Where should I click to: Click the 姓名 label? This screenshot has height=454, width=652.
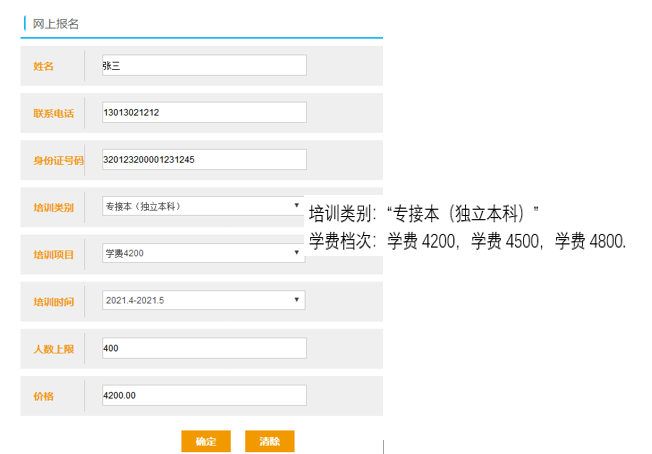pos(43,66)
